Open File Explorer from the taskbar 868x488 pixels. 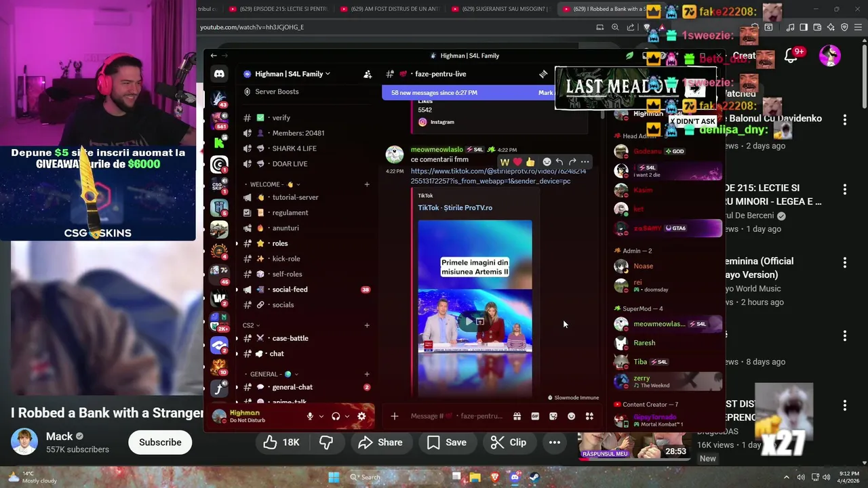tap(475, 477)
